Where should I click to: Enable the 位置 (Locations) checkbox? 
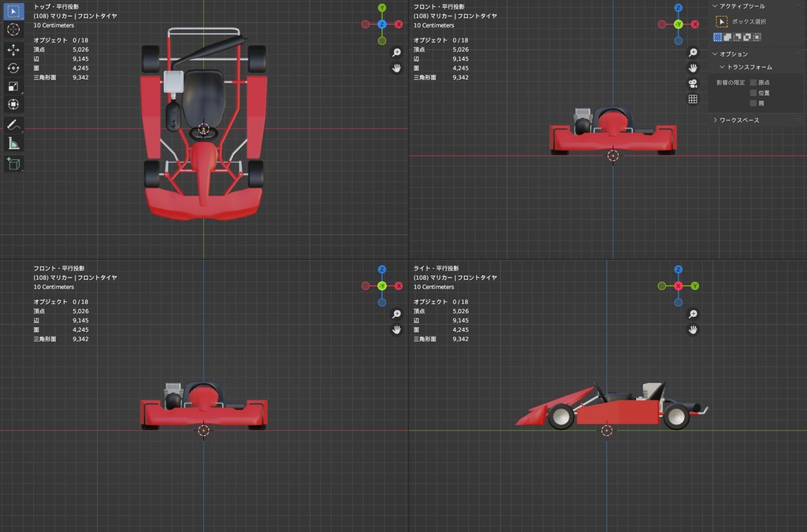(753, 92)
